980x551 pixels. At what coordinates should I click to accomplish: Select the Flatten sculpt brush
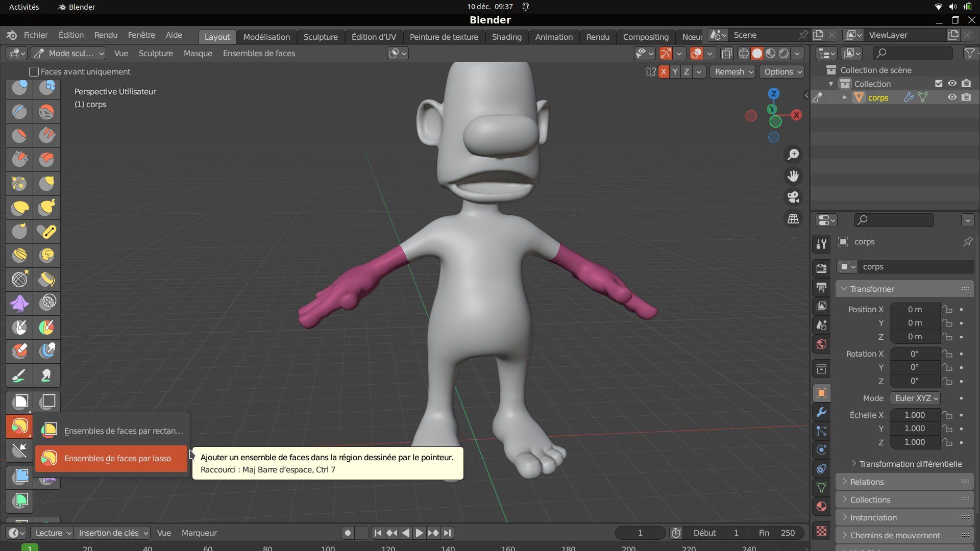coord(19,136)
